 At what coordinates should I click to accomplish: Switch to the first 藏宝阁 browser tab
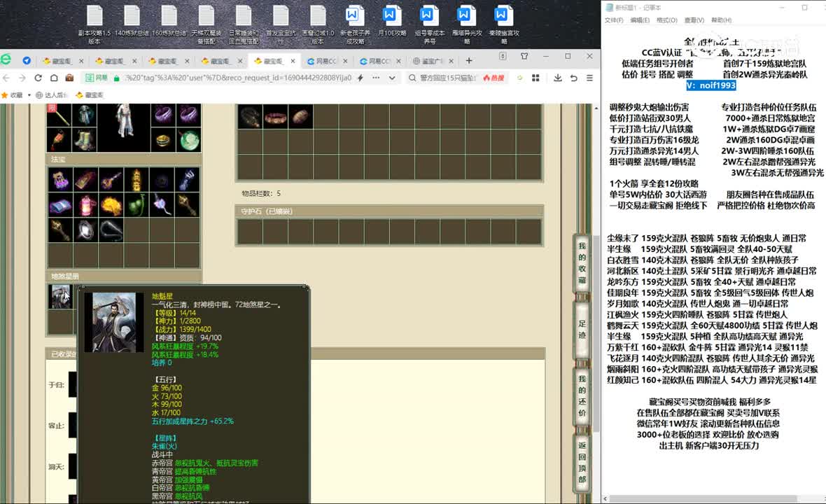[62, 61]
